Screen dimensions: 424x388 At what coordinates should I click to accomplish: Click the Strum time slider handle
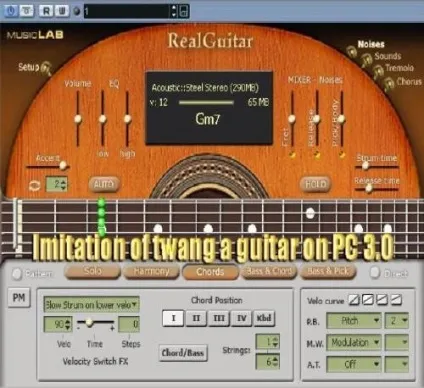click(x=365, y=165)
